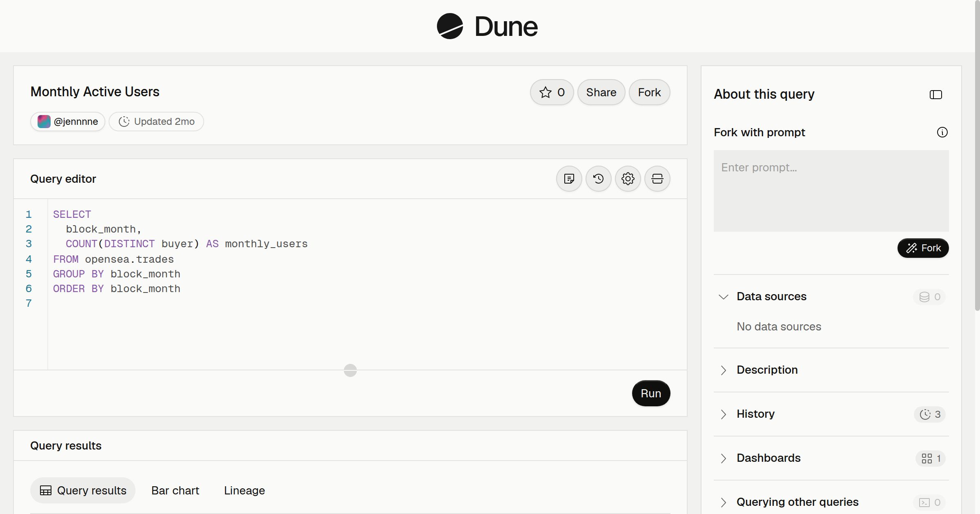Image resolution: width=980 pixels, height=514 pixels.
Task: Click 'GROUP BY block_month' code line
Action: click(x=117, y=274)
